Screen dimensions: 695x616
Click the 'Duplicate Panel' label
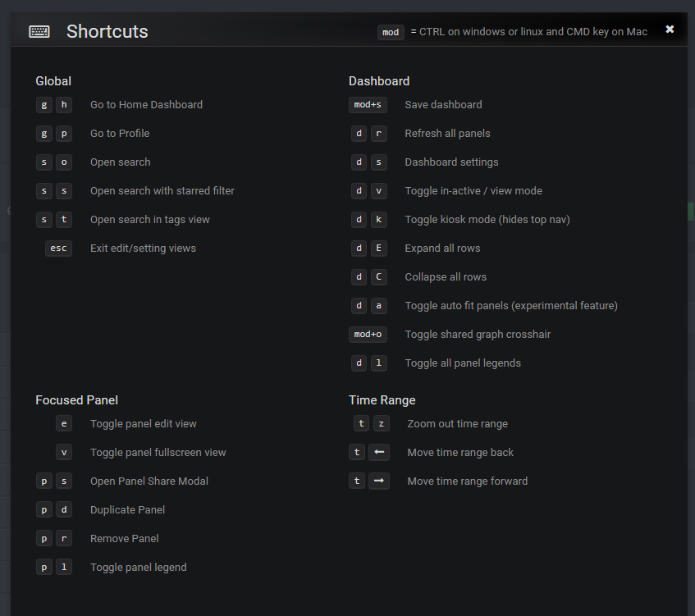(x=127, y=510)
